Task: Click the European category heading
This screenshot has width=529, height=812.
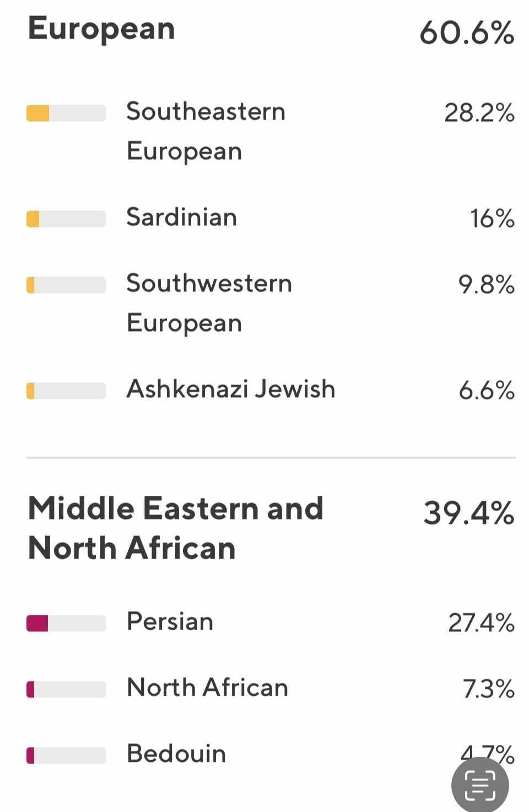Action: (x=101, y=30)
